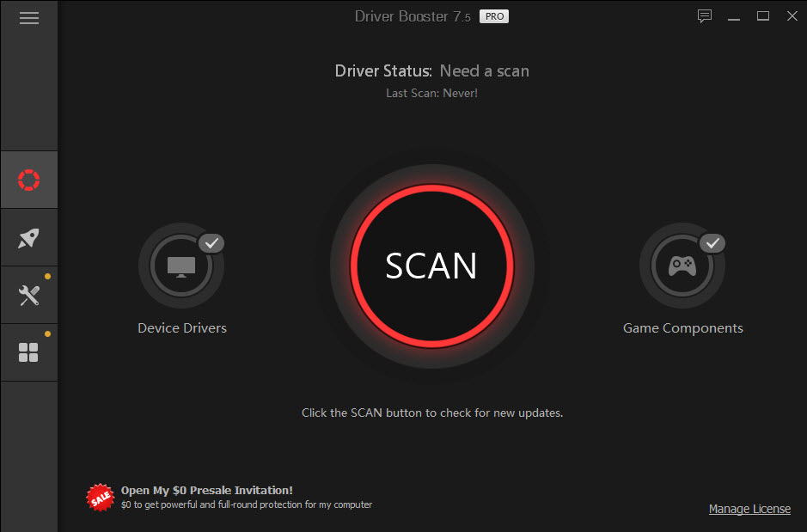Click 'Driver Status: Need a scan' text
The height and width of the screenshot is (532, 807).
pyautogui.click(x=431, y=71)
